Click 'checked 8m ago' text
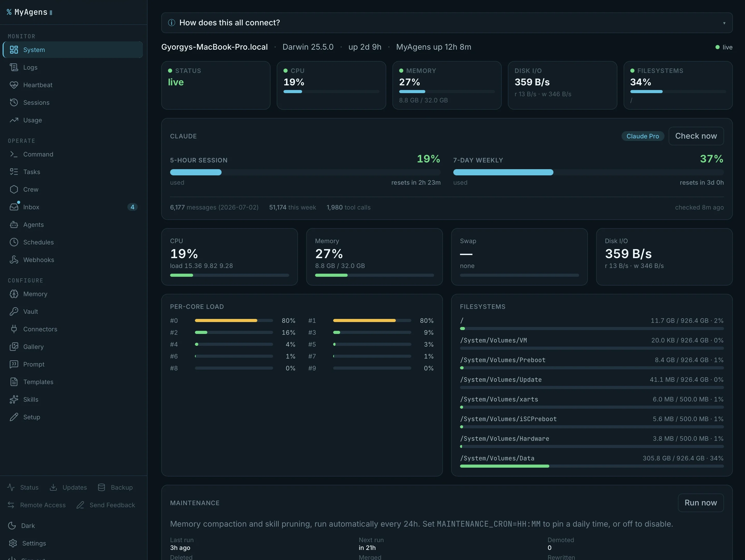 (699, 207)
